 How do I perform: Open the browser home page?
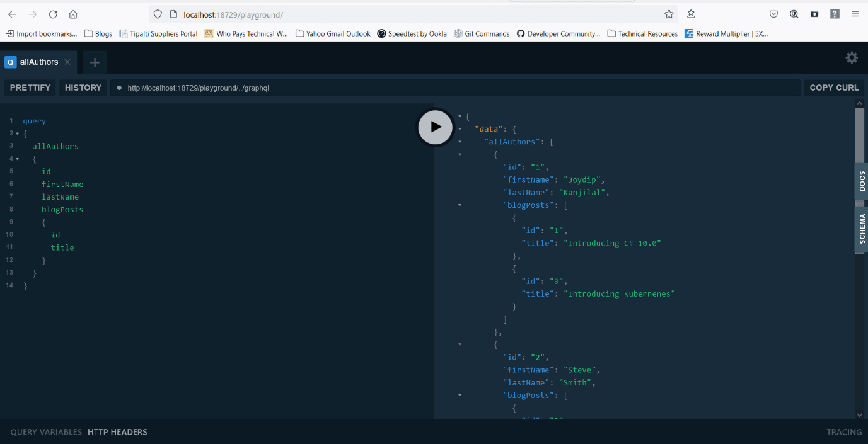coord(73,14)
